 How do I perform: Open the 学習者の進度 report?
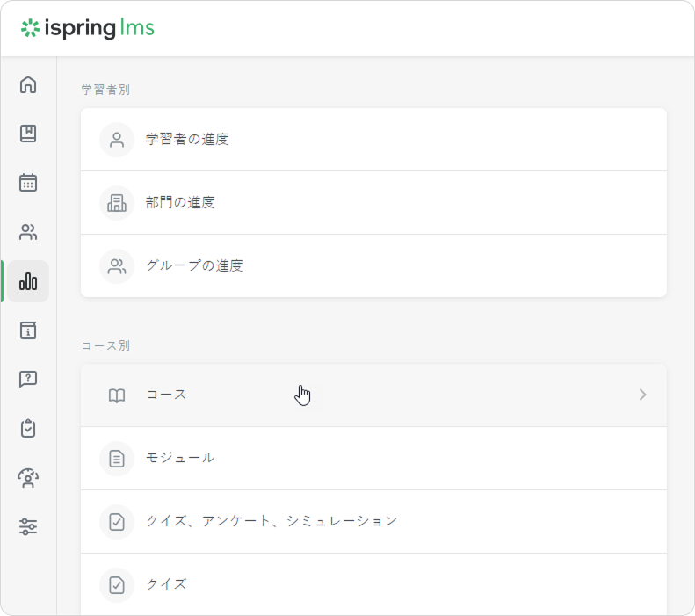tap(187, 140)
